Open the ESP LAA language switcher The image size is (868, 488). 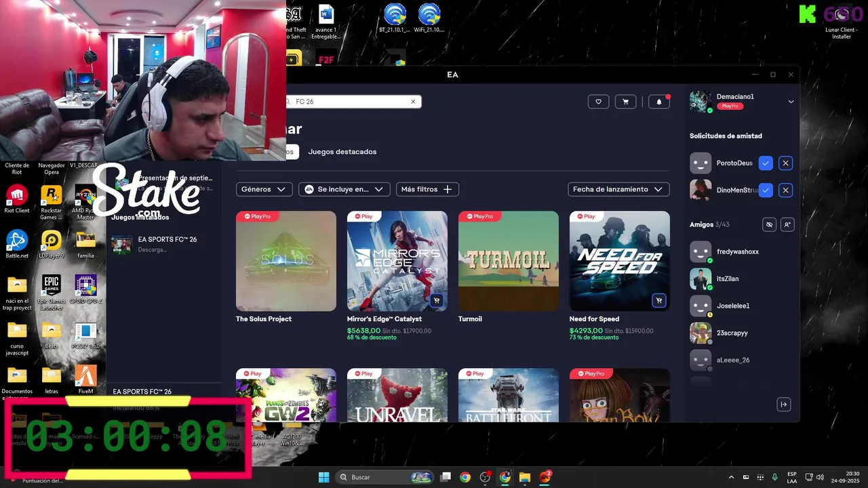(x=792, y=477)
